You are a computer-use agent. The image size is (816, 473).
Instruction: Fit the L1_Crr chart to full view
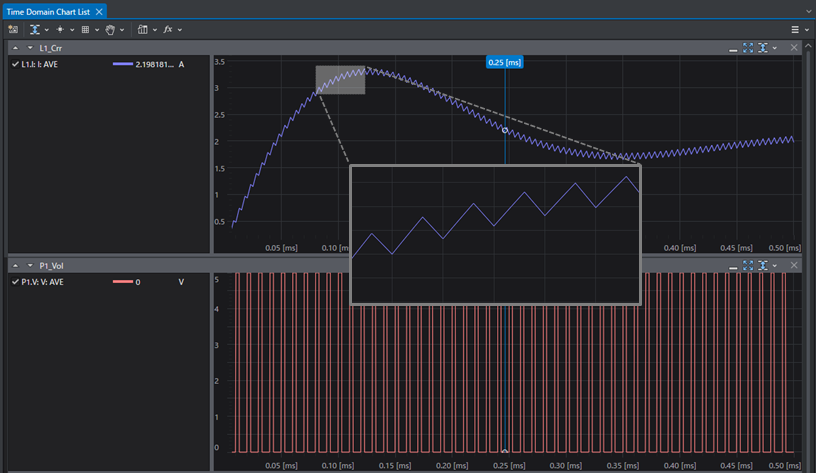(748, 48)
